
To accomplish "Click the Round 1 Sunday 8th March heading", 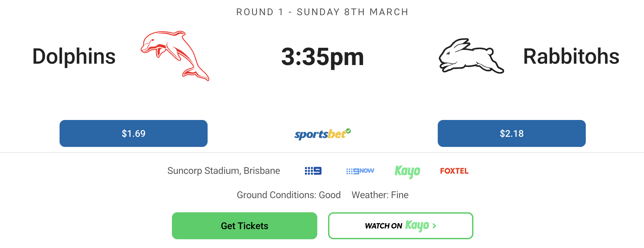I will pyautogui.click(x=322, y=12).
